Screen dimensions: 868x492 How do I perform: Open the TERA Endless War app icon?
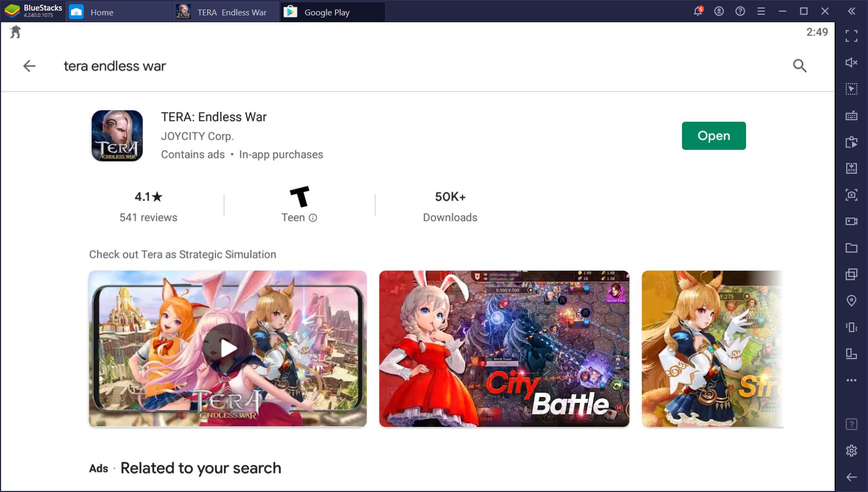pyautogui.click(x=117, y=136)
